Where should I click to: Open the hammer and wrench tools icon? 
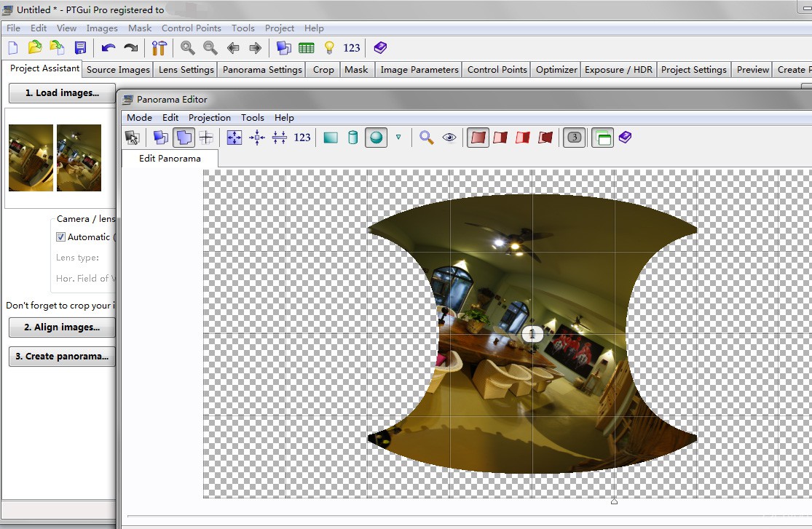(x=159, y=48)
